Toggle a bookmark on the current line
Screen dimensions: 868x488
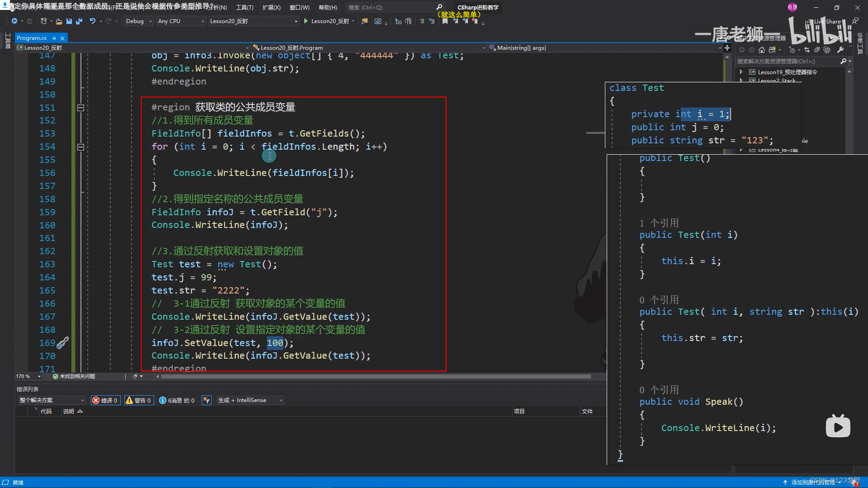pyautogui.click(x=445, y=21)
